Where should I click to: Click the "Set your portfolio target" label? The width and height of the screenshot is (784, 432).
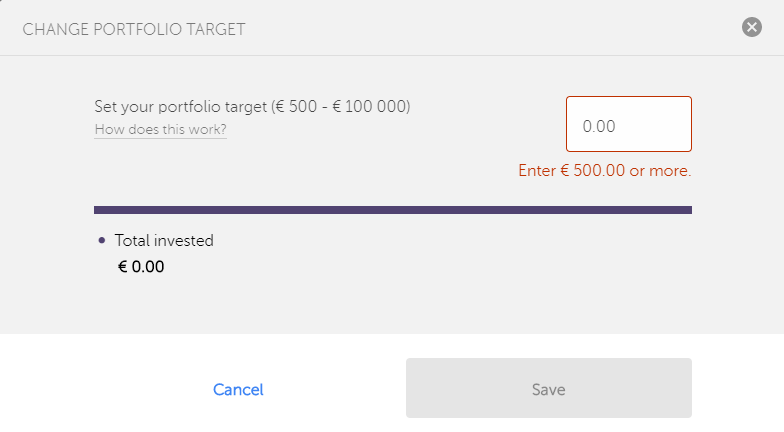[x=180, y=107]
